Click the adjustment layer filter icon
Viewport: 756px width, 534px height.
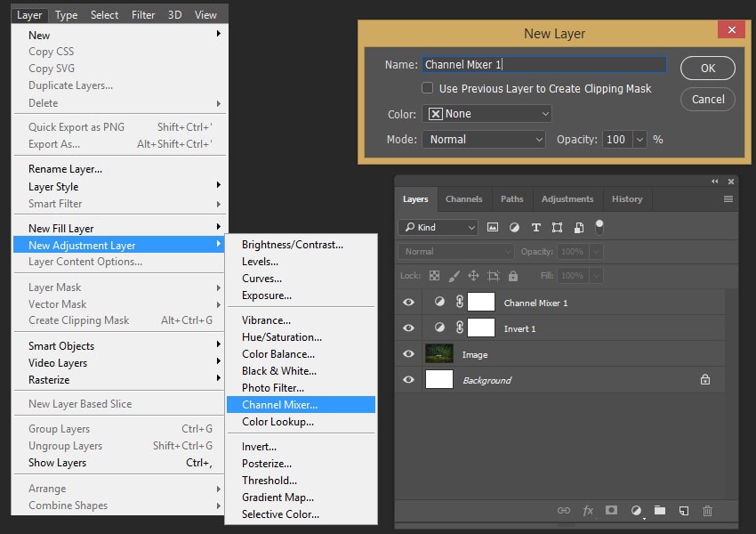514,227
